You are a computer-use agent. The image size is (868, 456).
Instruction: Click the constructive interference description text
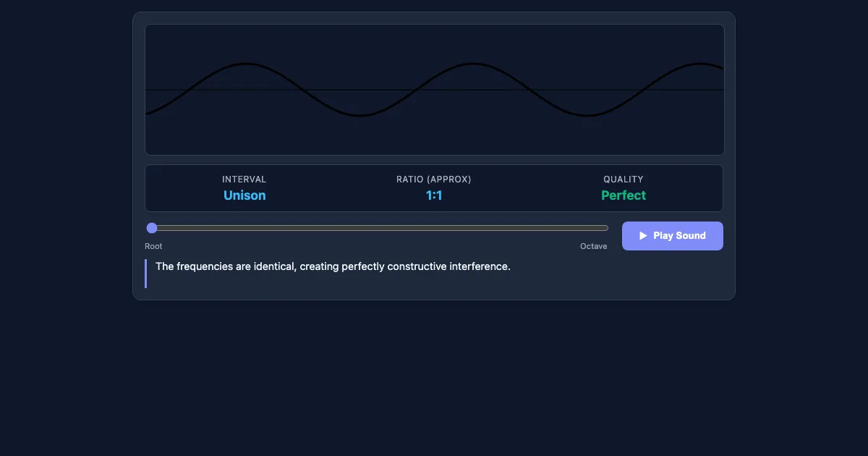pyautogui.click(x=333, y=266)
